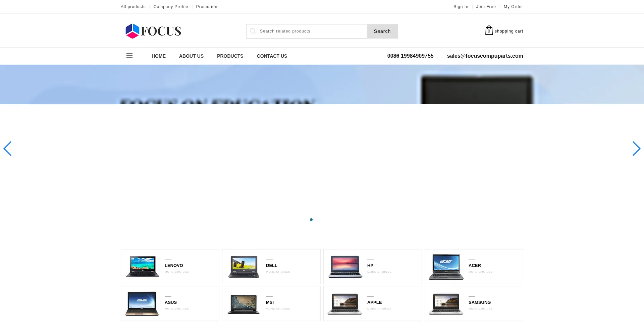Click the carousel pagination dot
This screenshot has width=644, height=333.
(x=311, y=220)
